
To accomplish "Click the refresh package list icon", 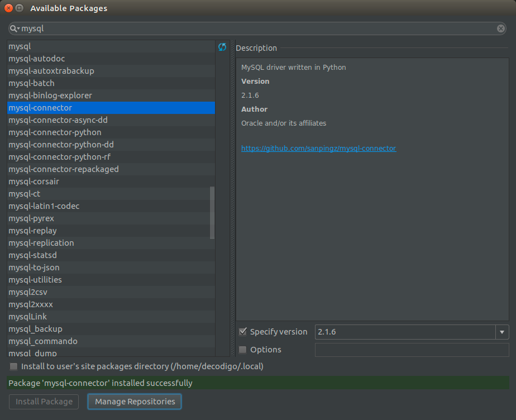I will point(222,47).
